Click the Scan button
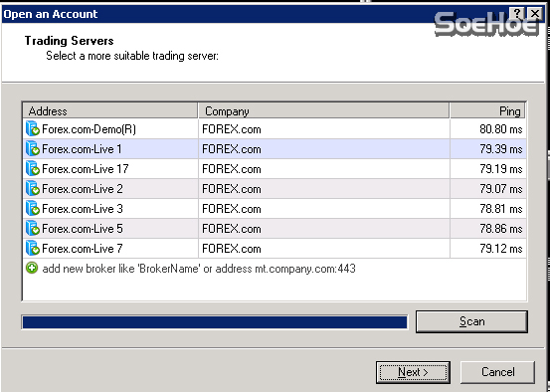This screenshot has width=550, height=392. click(x=471, y=321)
